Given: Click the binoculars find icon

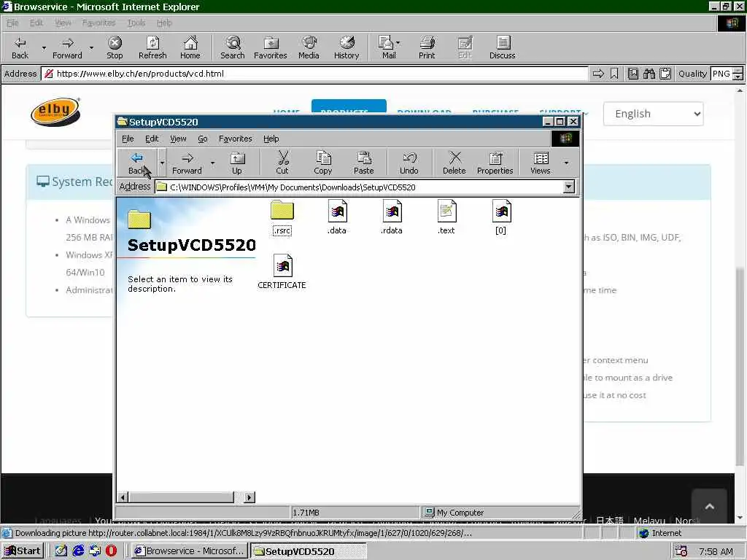Looking at the screenshot, I should point(649,74).
